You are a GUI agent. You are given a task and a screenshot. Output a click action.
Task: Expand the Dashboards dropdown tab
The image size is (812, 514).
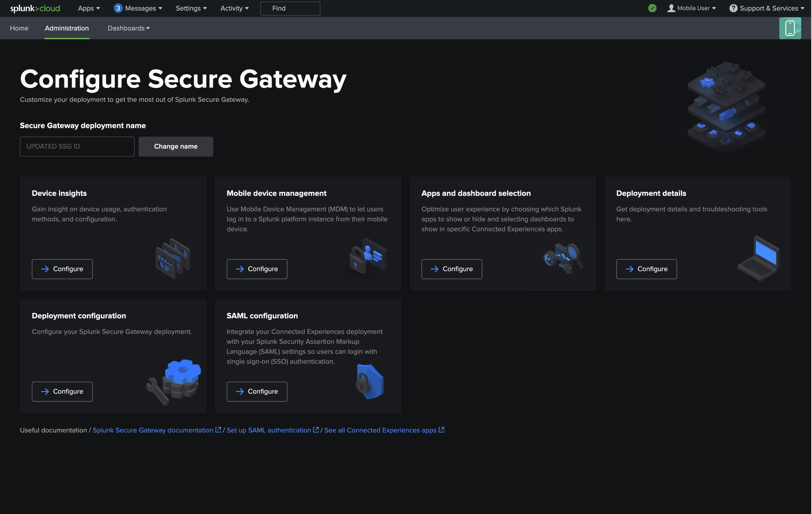click(129, 28)
